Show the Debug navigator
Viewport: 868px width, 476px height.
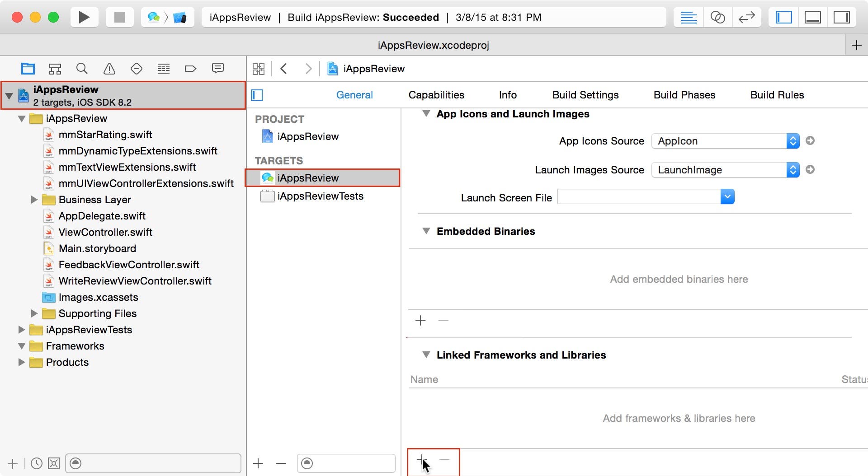pyautogui.click(x=163, y=69)
